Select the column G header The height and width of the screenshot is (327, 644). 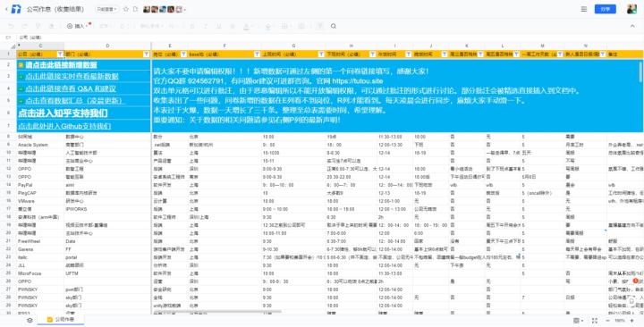coord(293,46)
